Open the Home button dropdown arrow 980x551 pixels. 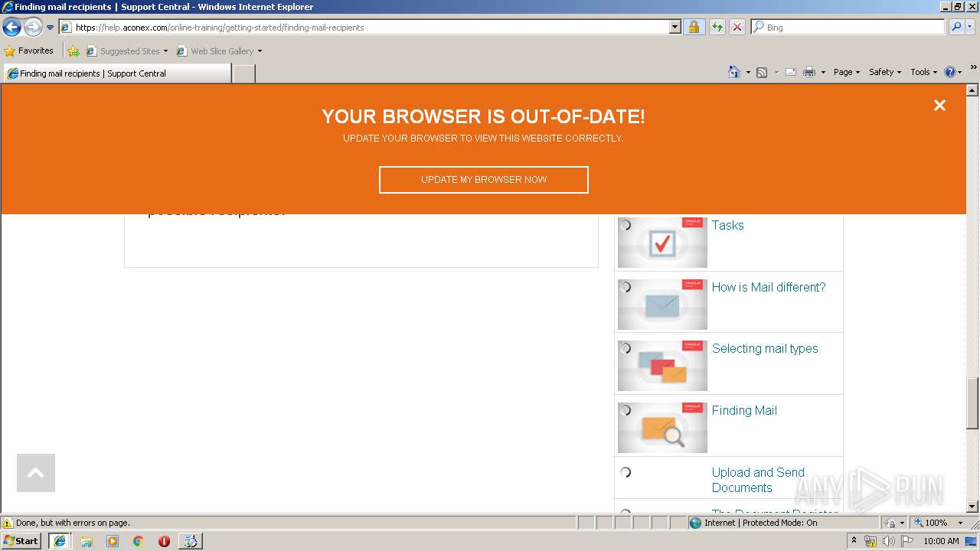(747, 72)
